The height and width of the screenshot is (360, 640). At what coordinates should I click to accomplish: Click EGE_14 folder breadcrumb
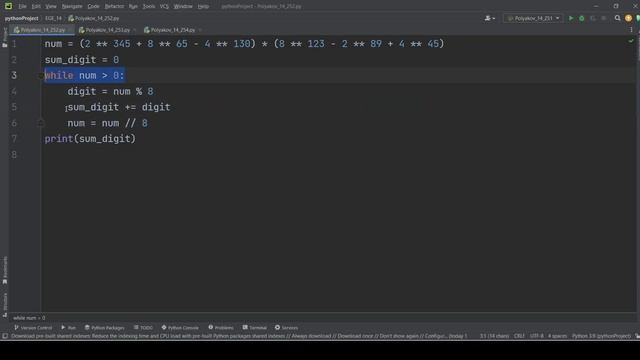tap(53, 18)
